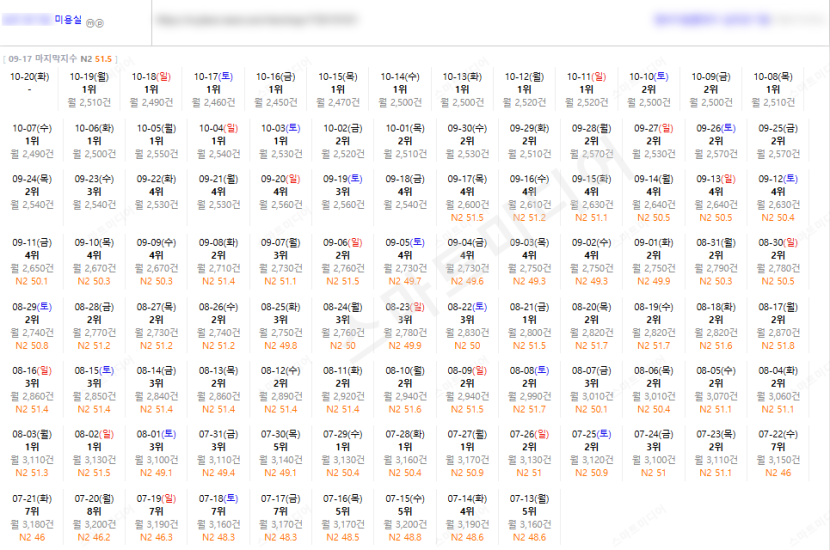Image resolution: width=830 pixels, height=550 pixels.
Task: Click the 2위 rank under 10-10(토)
Action: click(649, 89)
